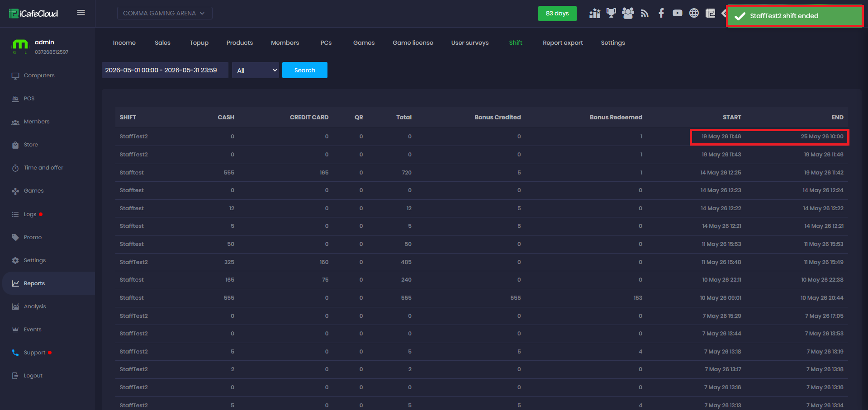868x410 pixels.
Task: Select the shift with total 485
Action: click(481, 262)
